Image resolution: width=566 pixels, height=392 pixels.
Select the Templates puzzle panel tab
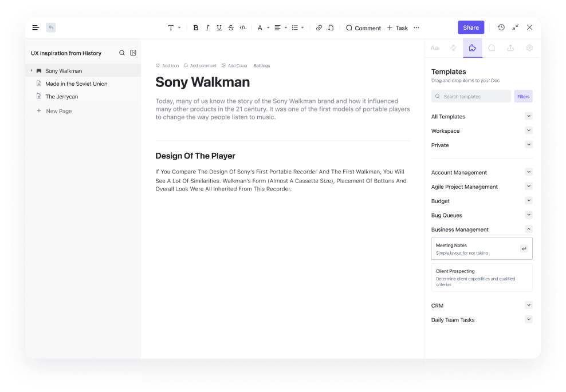pos(473,48)
